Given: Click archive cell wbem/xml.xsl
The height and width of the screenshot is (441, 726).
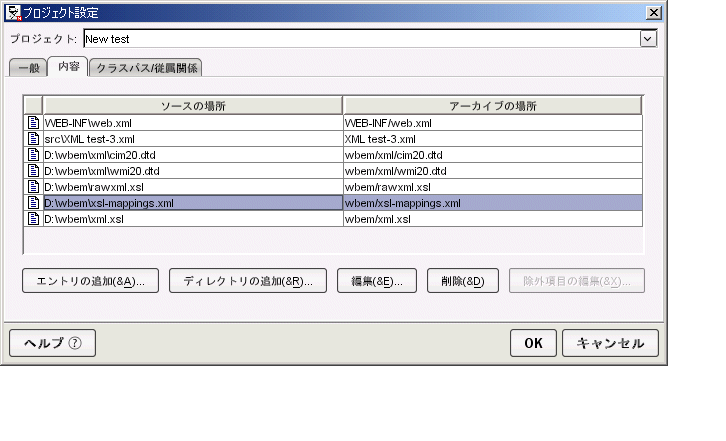Looking at the screenshot, I should click(493, 219).
